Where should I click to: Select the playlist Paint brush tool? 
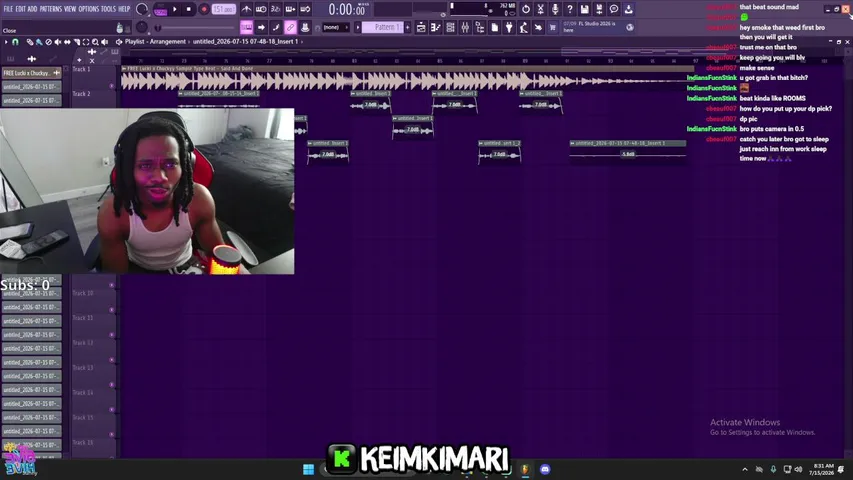pyautogui.click(x=39, y=42)
